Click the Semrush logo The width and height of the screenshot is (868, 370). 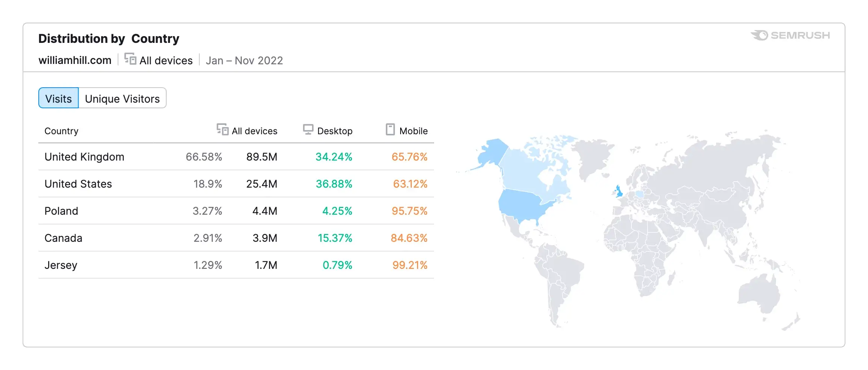click(x=790, y=35)
